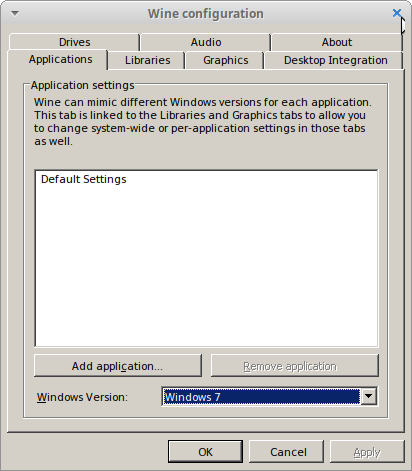This screenshot has height=471, width=412.
Task: Open the Audio tab
Action: (206, 42)
